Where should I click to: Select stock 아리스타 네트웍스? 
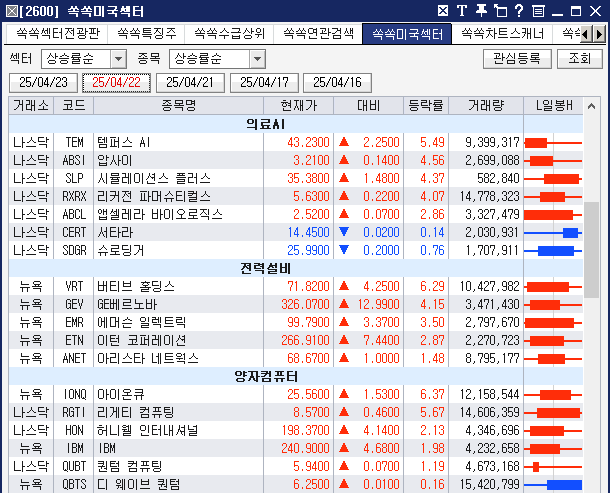[148, 358]
